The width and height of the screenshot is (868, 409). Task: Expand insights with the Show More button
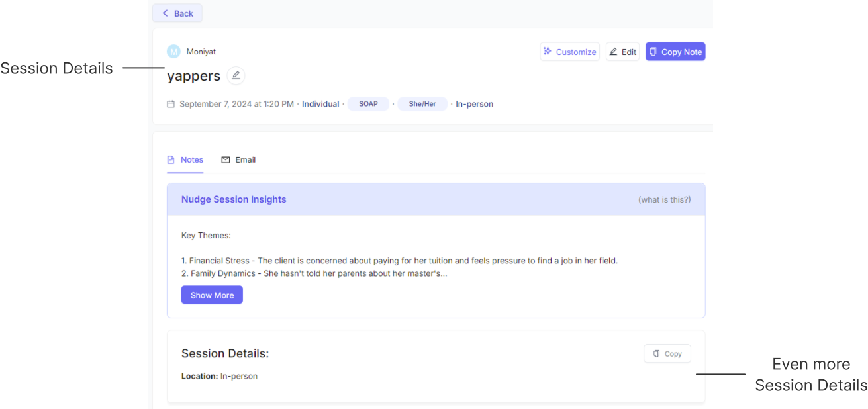(212, 295)
